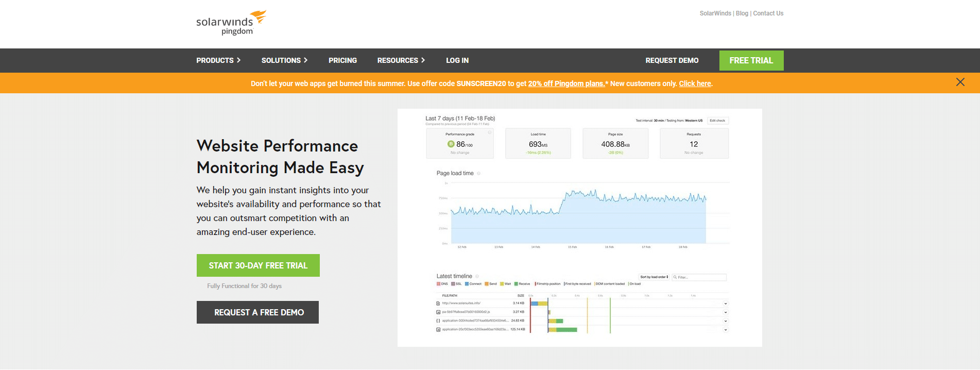
Task: Click the Performance grade 86/100 card
Action: pyautogui.click(x=460, y=143)
